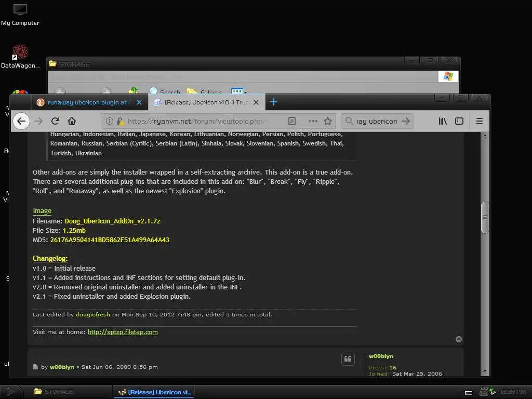Quote w00blyn's post

[348, 359]
